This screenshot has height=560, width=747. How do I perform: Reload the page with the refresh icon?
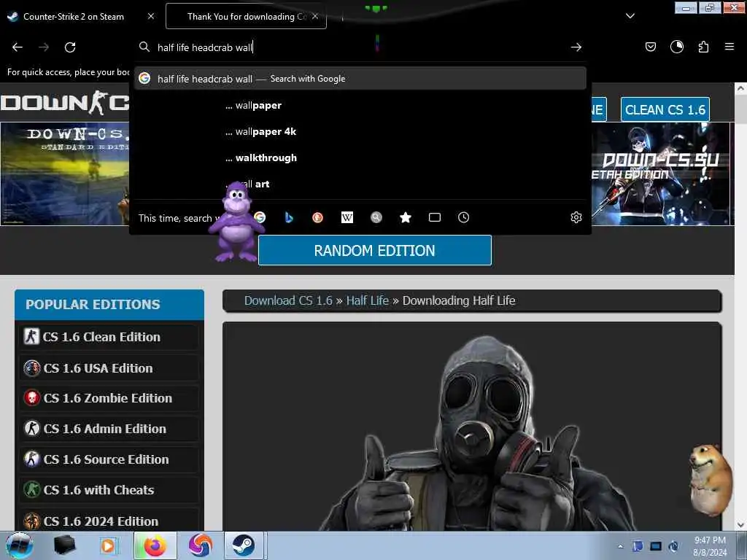(70, 47)
